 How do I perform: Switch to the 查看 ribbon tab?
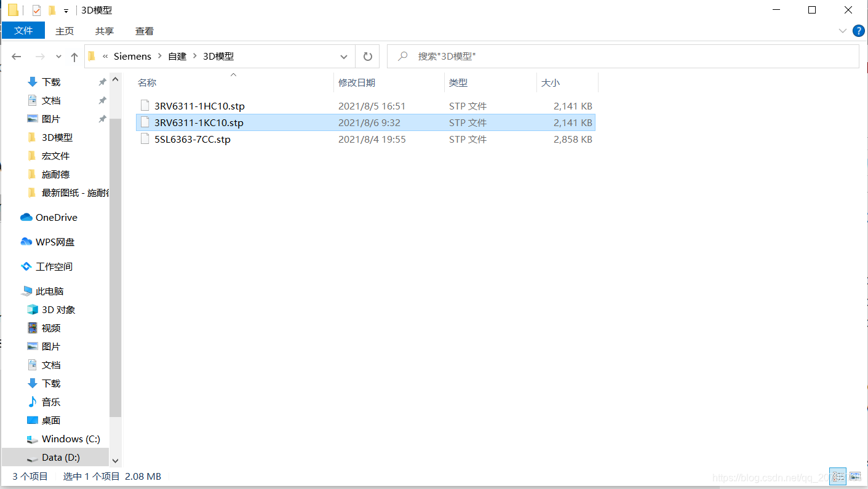145,31
